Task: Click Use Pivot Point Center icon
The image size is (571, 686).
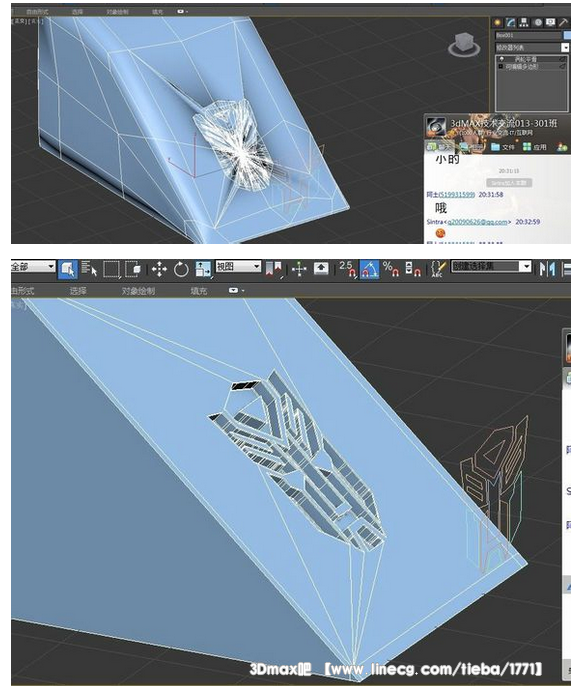Action: pos(273,269)
